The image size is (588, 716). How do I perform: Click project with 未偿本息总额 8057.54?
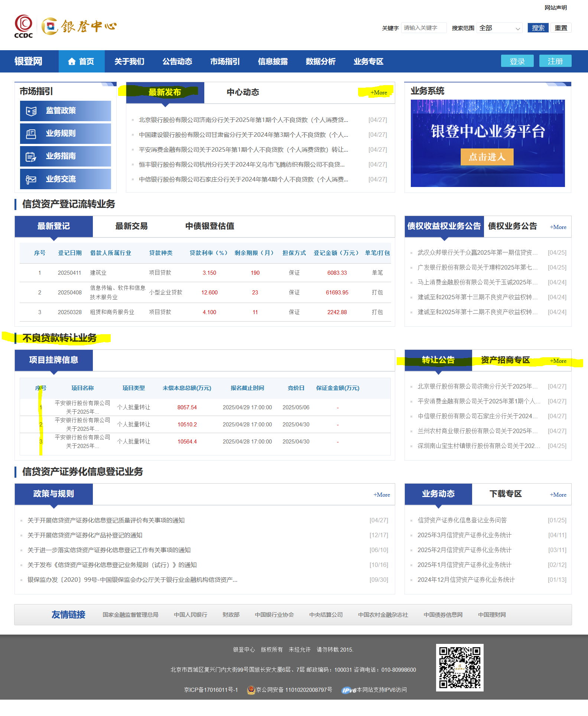pyautogui.click(x=205, y=407)
